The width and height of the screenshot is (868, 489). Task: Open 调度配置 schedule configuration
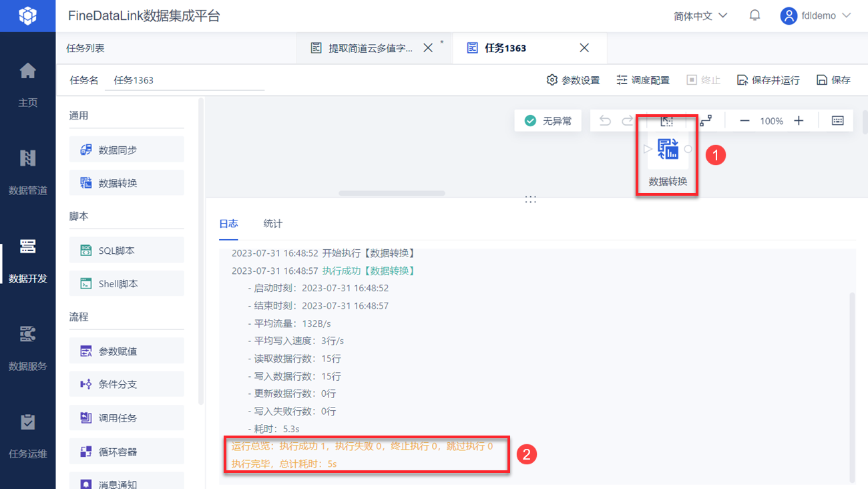pos(642,80)
